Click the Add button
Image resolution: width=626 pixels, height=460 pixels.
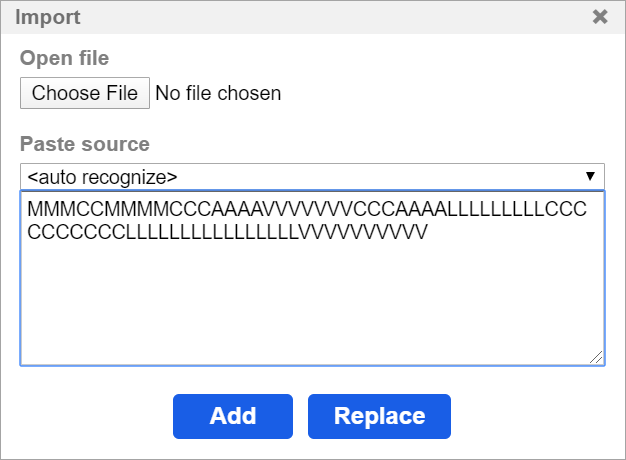[232, 416]
